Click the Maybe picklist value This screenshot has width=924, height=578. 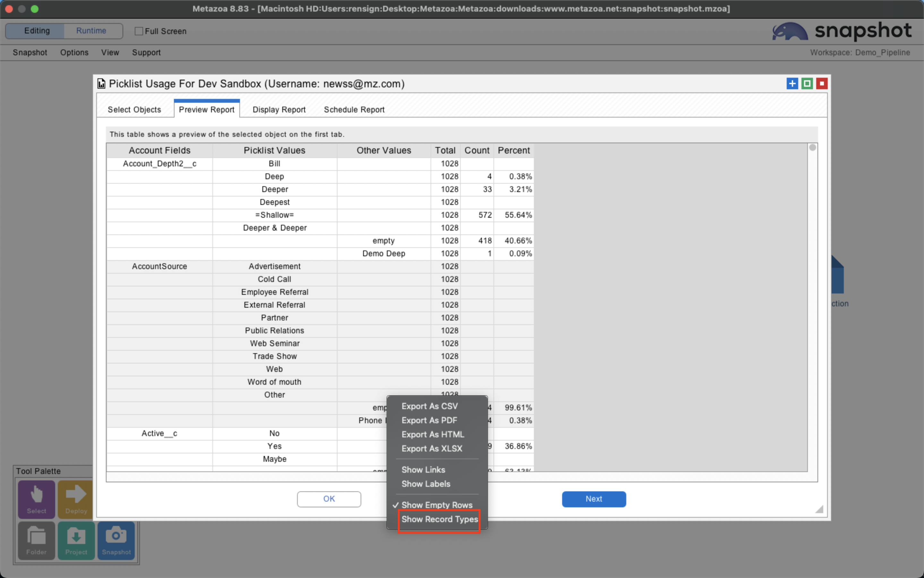coord(275,459)
